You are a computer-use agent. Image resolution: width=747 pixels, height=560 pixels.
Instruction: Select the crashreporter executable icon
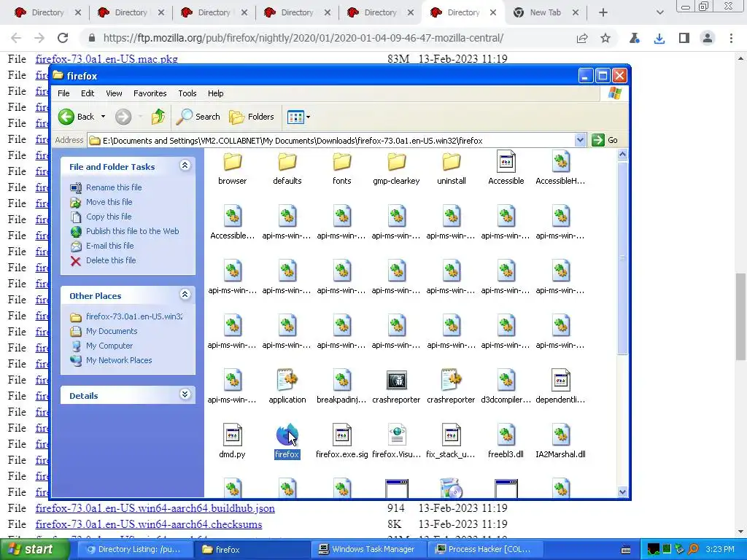(396, 379)
